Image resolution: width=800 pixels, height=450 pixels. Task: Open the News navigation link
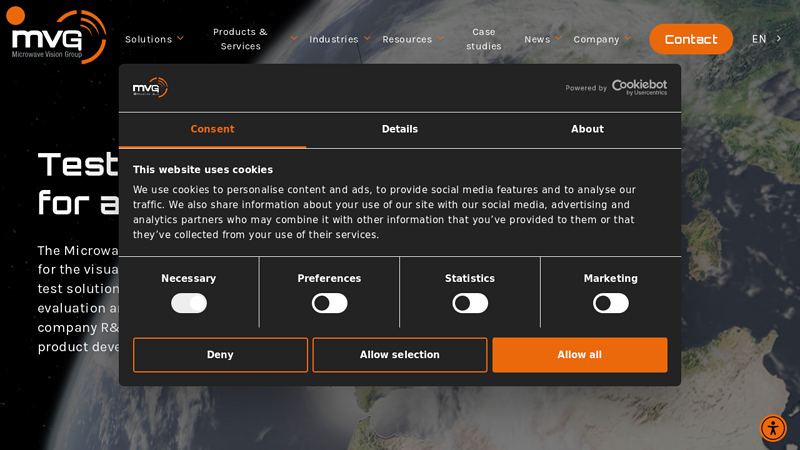pos(537,39)
